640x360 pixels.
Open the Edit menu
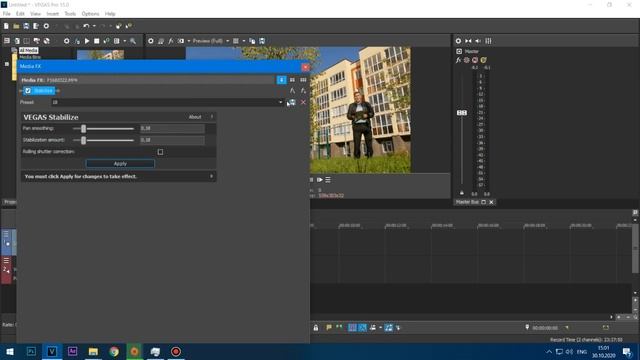pos(20,14)
